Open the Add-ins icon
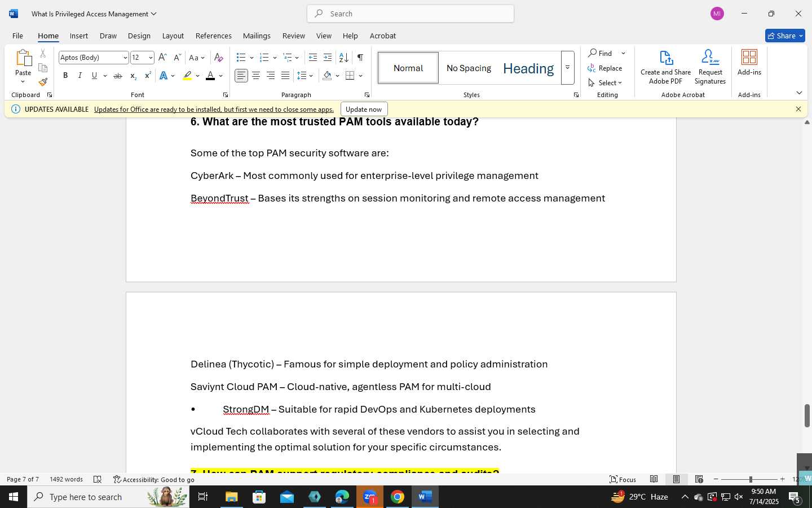 [749, 62]
